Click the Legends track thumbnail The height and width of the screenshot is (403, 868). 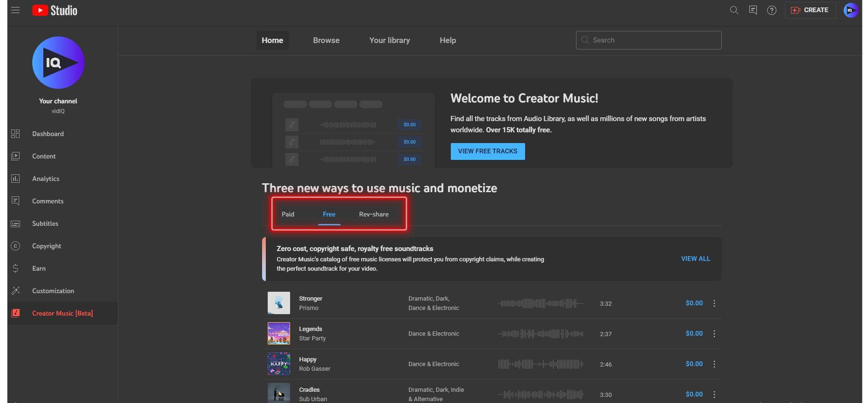279,333
